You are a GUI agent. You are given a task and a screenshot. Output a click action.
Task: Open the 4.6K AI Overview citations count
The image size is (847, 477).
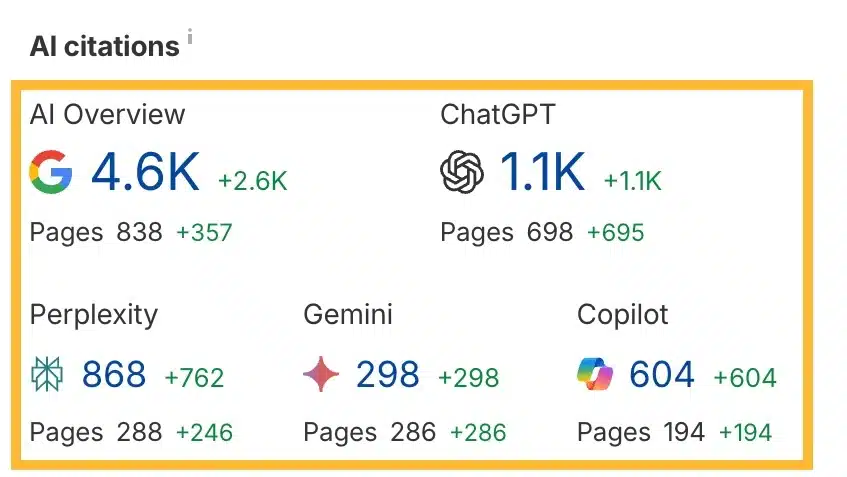[145, 172]
